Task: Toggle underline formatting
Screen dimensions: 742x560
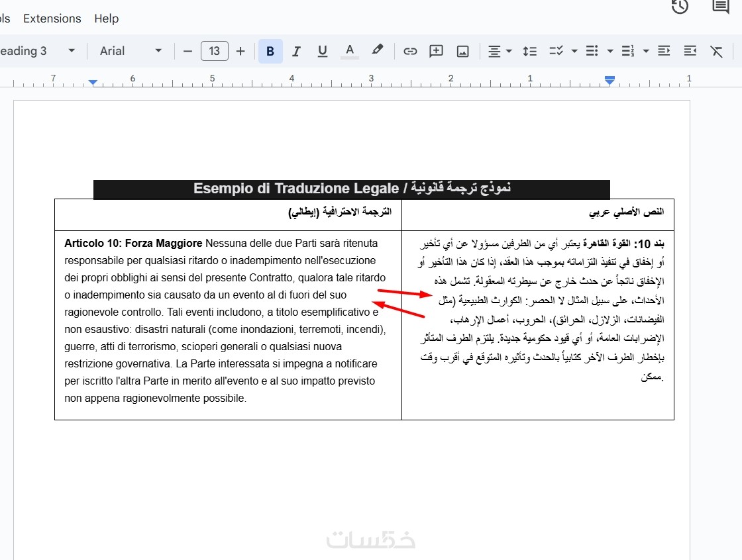Action: [322, 51]
